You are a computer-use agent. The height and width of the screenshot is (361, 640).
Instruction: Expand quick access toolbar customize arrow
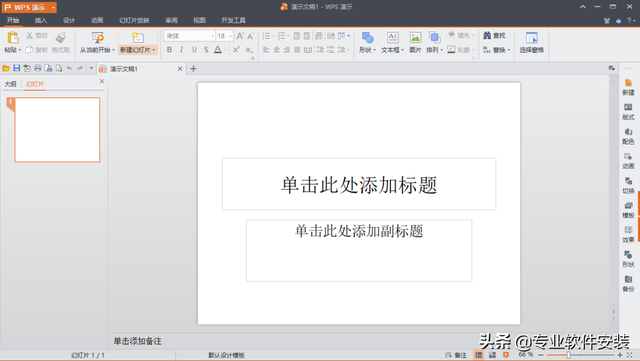click(x=91, y=68)
